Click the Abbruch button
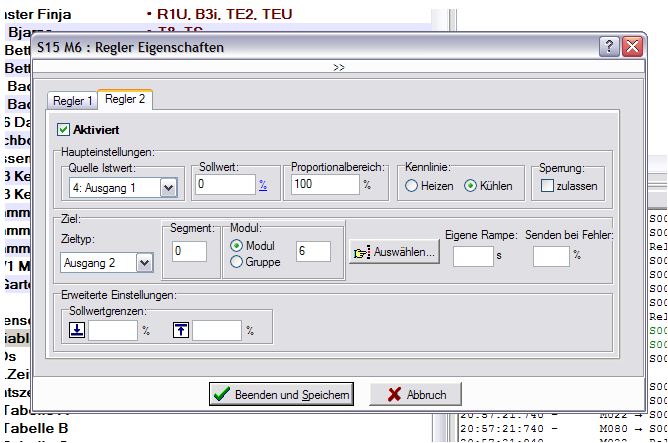 pos(415,395)
